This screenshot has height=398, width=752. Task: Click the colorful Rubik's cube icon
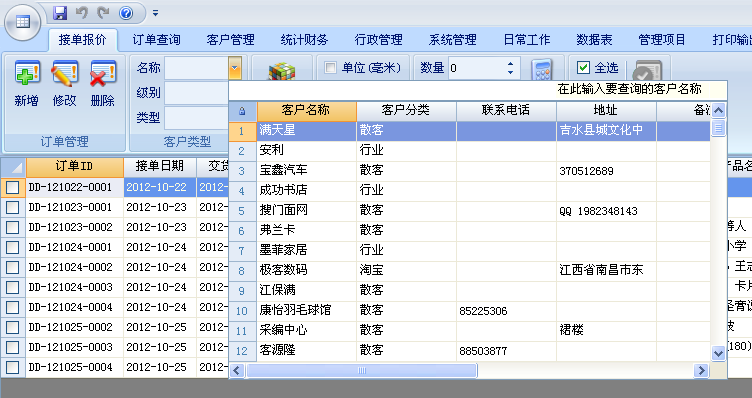click(x=282, y=71)
